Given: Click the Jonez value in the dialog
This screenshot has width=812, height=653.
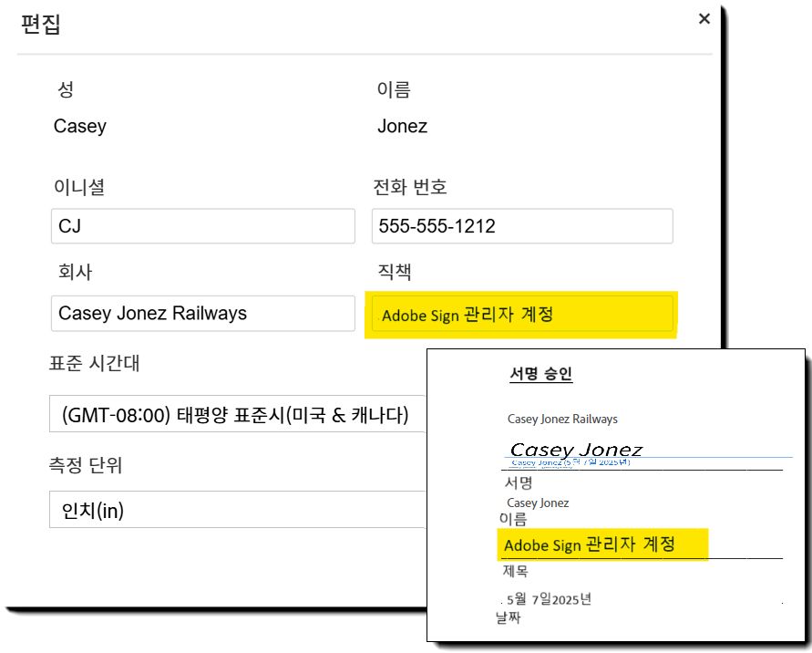Looking at the screenshot, I should (x=402, y=127).
